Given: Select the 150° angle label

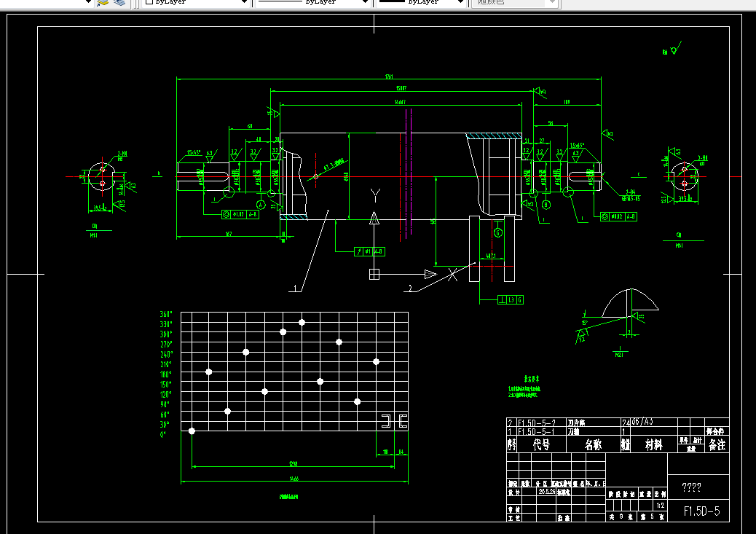Looking at the screenshot, I should [166, 385].
